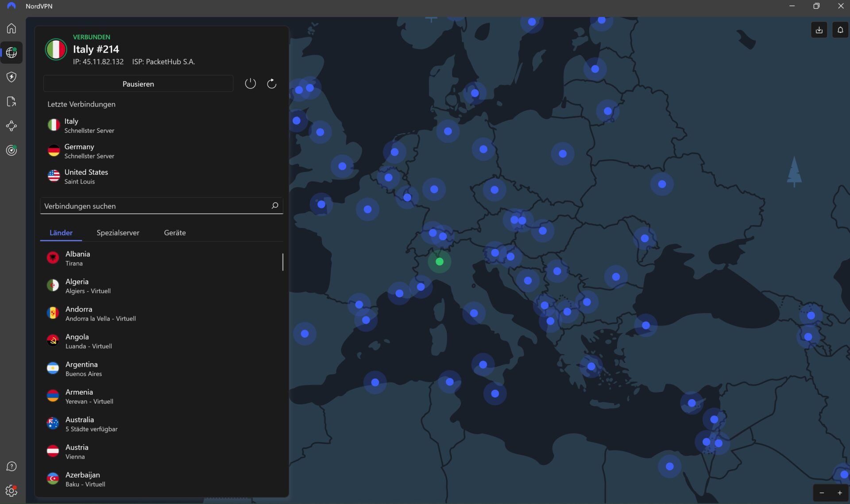This screenshot has height=504, width=850.
Task: Click the disconnect power icon
Action: tap(250, 84)
